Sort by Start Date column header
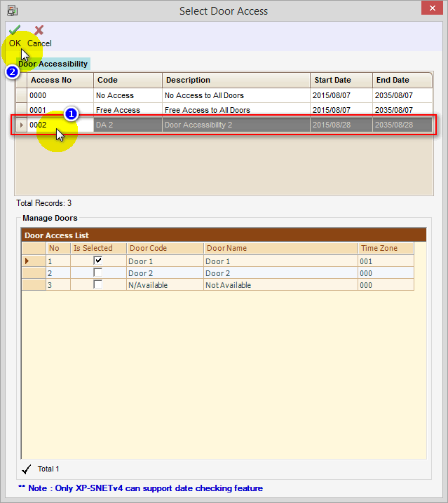Image resolution: width=448 pixels, height=503 pixels. [x=341, y=80]
